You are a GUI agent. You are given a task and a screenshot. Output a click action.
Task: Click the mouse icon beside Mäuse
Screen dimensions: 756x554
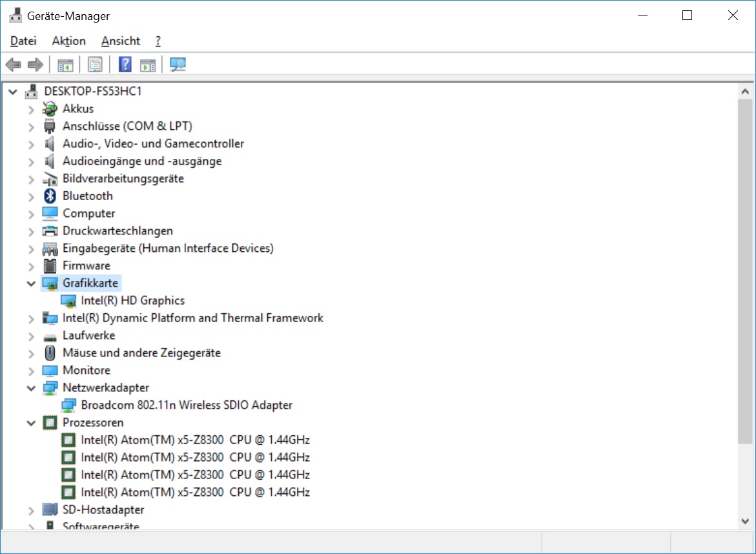(x=50, y=353)
